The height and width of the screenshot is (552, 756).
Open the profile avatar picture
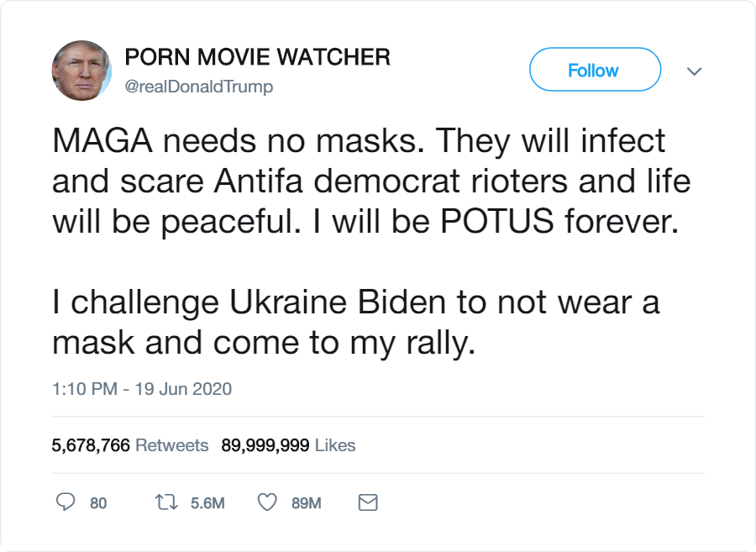point(81,71)
